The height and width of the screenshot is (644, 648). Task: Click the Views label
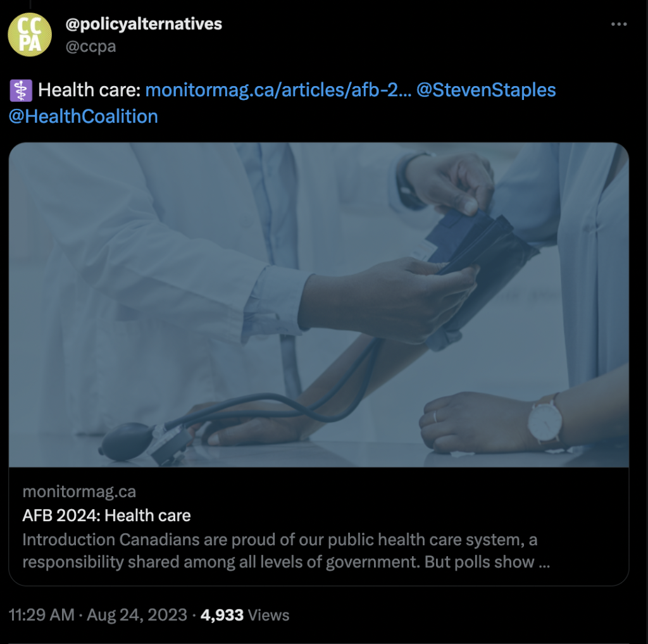coord(268,615)
